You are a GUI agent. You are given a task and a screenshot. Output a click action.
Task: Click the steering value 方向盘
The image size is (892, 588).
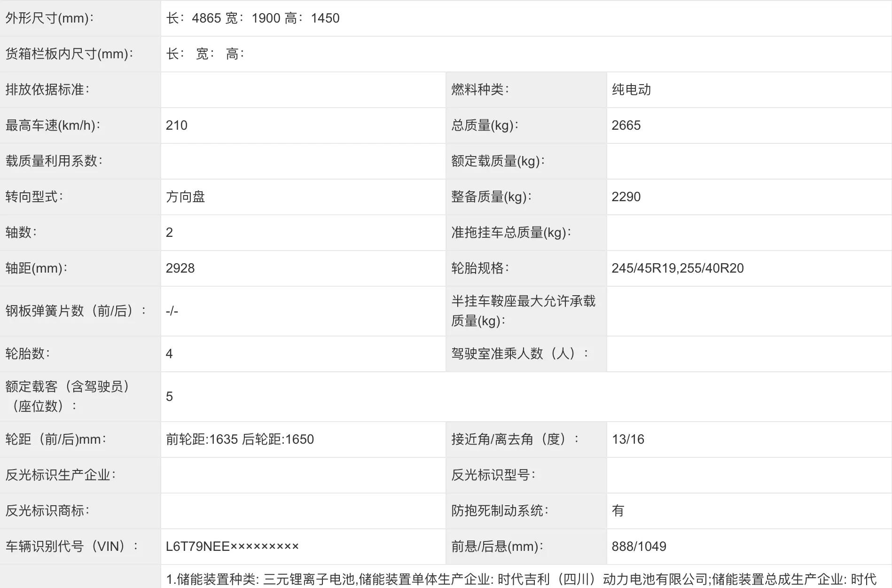click(x=185, y=197)
